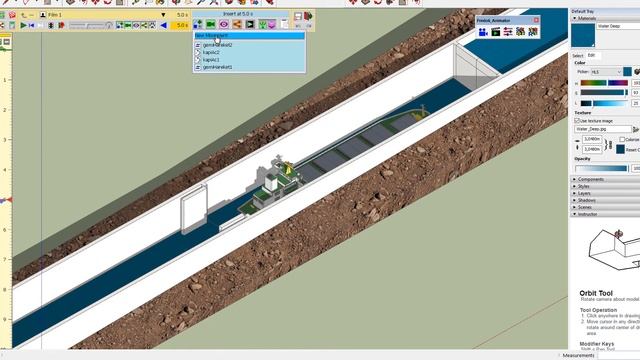This screenshot has height=360, width=640.
Task: Click the sample paint icon in Materials panel
Action: pos(637,72)
